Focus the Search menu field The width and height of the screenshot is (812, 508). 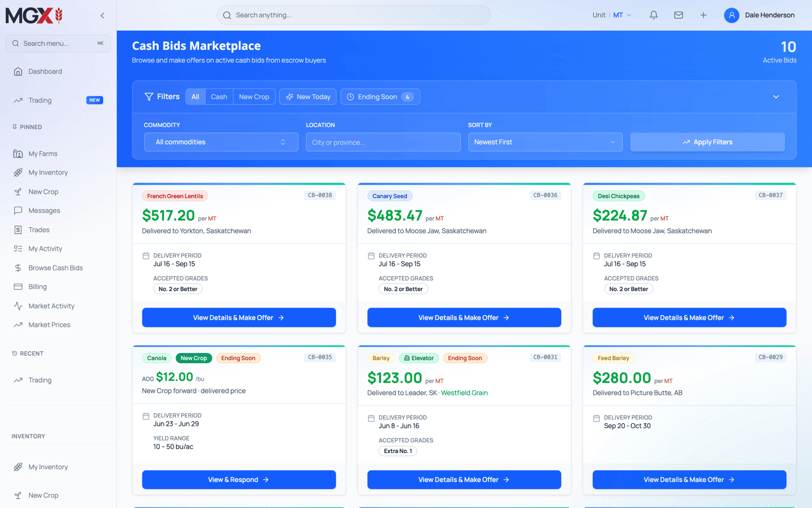tap(58, 44)
